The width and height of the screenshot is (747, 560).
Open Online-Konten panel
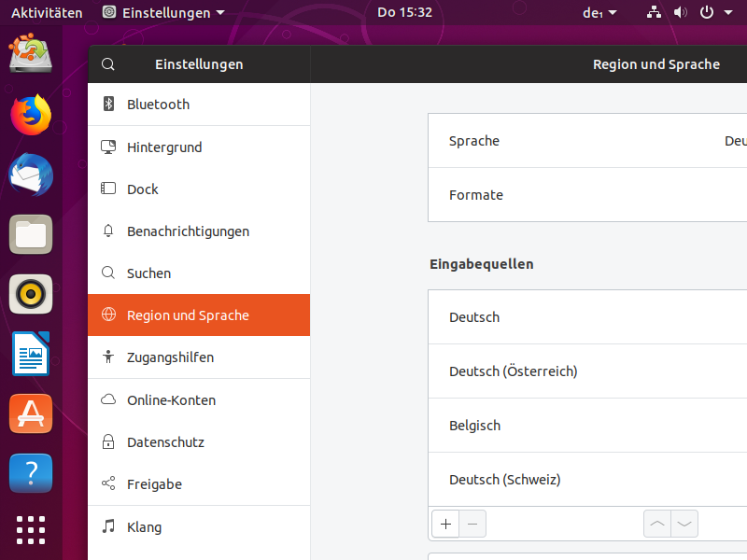pyautogui.click(x=171, y=400)
